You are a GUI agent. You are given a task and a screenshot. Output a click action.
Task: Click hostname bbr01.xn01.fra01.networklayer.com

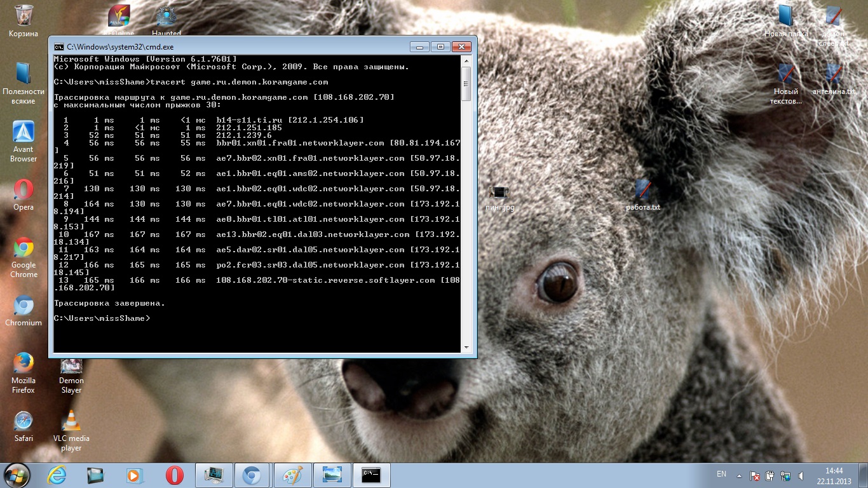pos(300,143)
